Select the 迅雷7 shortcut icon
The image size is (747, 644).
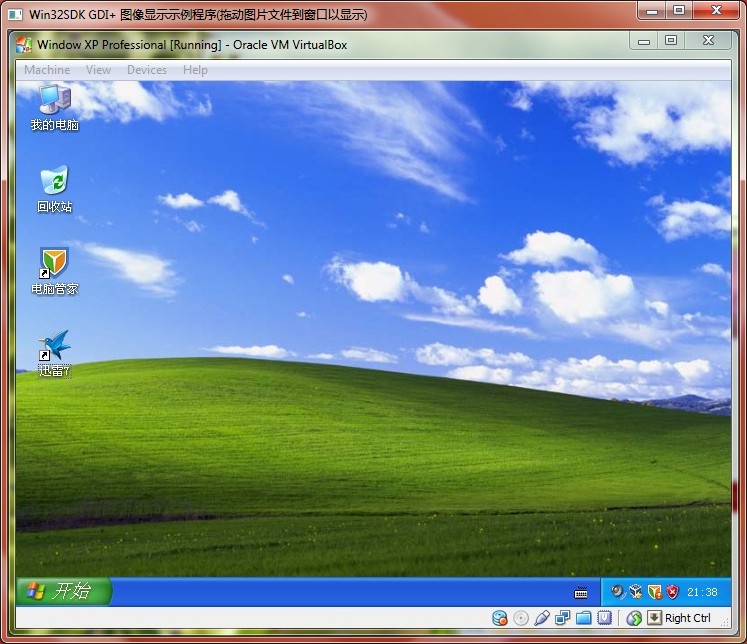pos(55,353)
